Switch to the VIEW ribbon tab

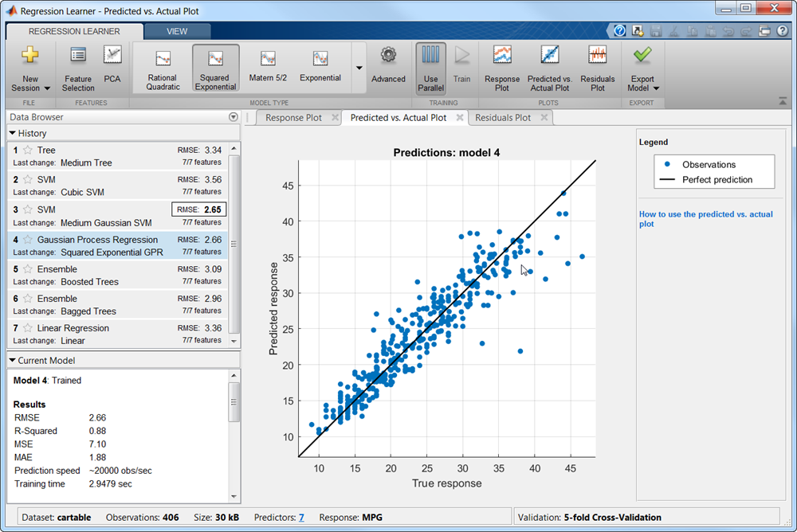coord(177,31)
